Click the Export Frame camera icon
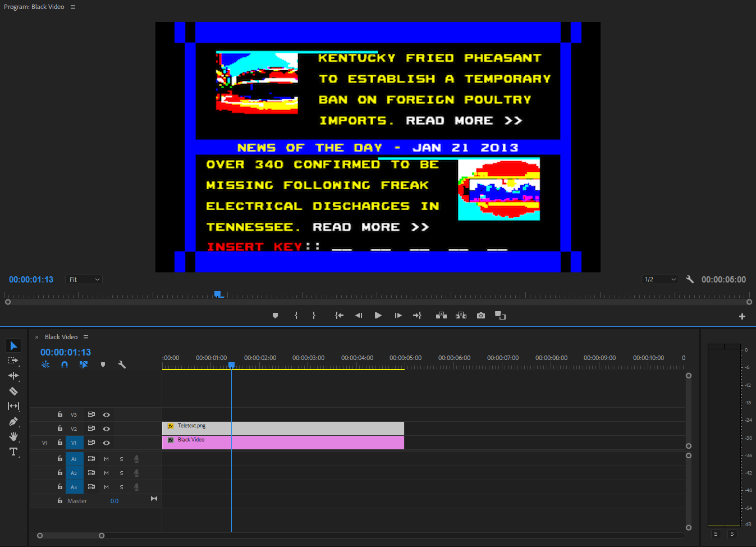 point(481,316)
